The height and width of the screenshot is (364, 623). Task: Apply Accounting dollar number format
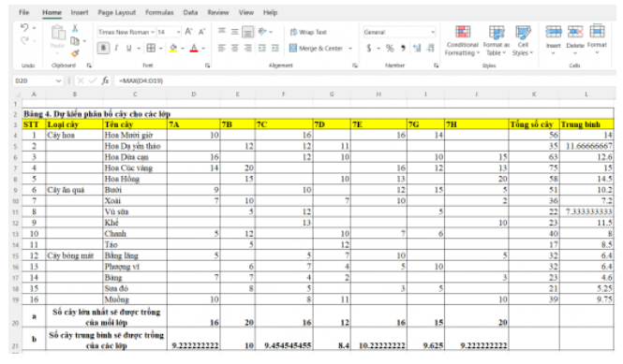point(369,48)
